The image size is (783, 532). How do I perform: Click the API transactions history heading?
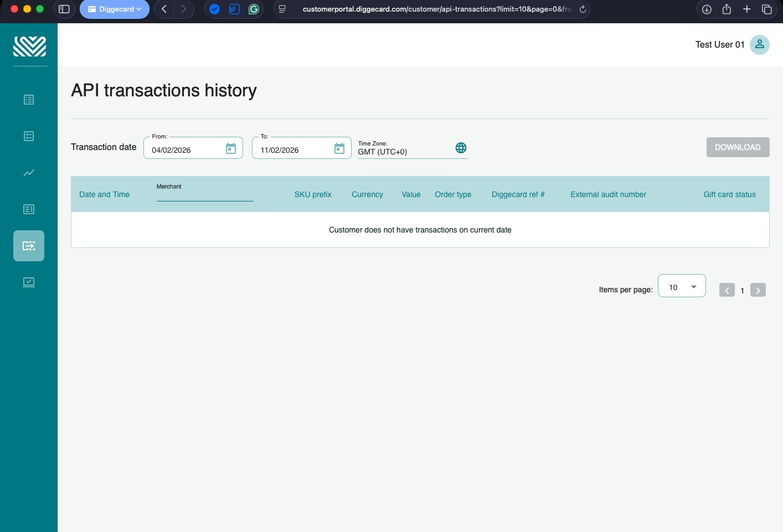164,90
